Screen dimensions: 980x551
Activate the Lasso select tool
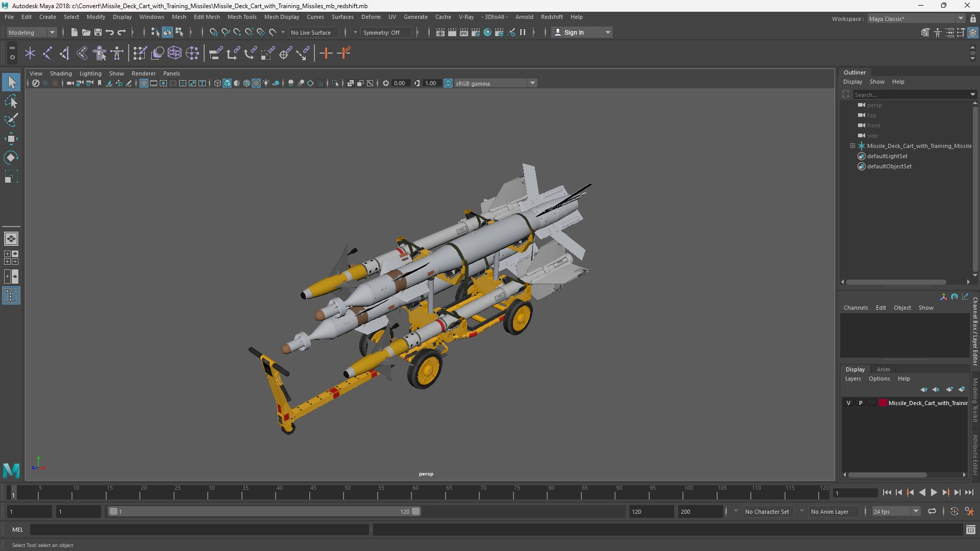pyautogui.click(x=11, y=102)
